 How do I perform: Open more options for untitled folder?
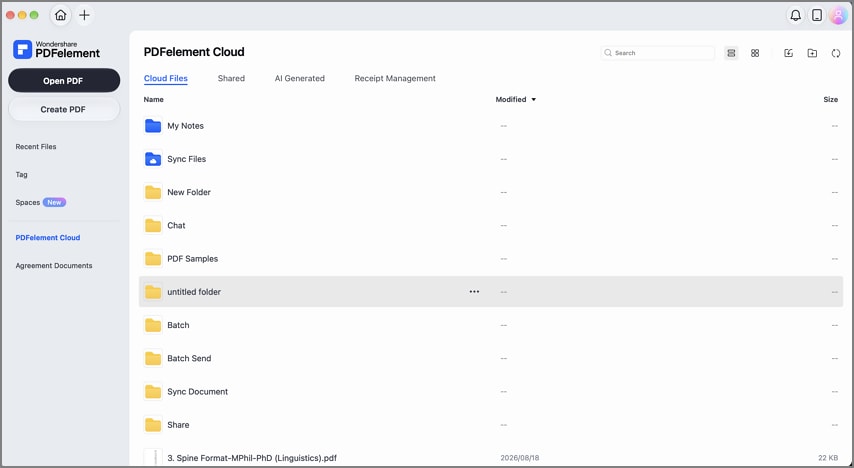tap(474, 291)
